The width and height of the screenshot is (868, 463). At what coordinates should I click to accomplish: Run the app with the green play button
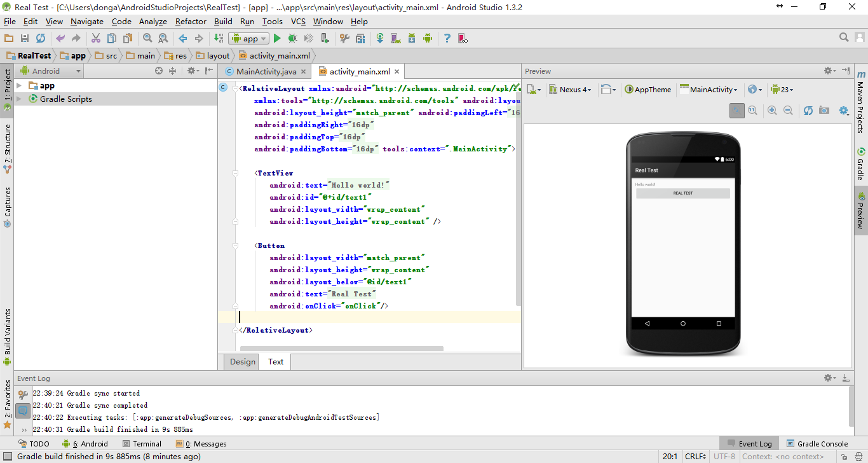(277, 39)
